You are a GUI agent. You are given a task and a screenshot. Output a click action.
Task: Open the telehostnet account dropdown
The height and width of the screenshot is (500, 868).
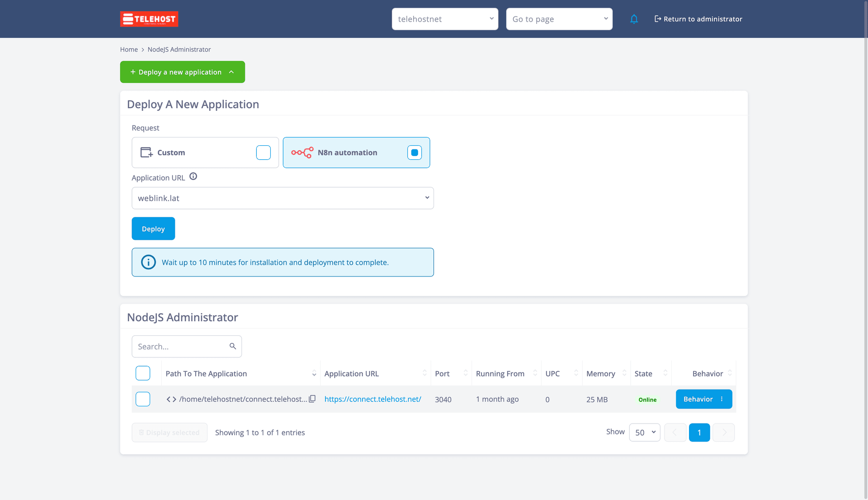point(445,19)
